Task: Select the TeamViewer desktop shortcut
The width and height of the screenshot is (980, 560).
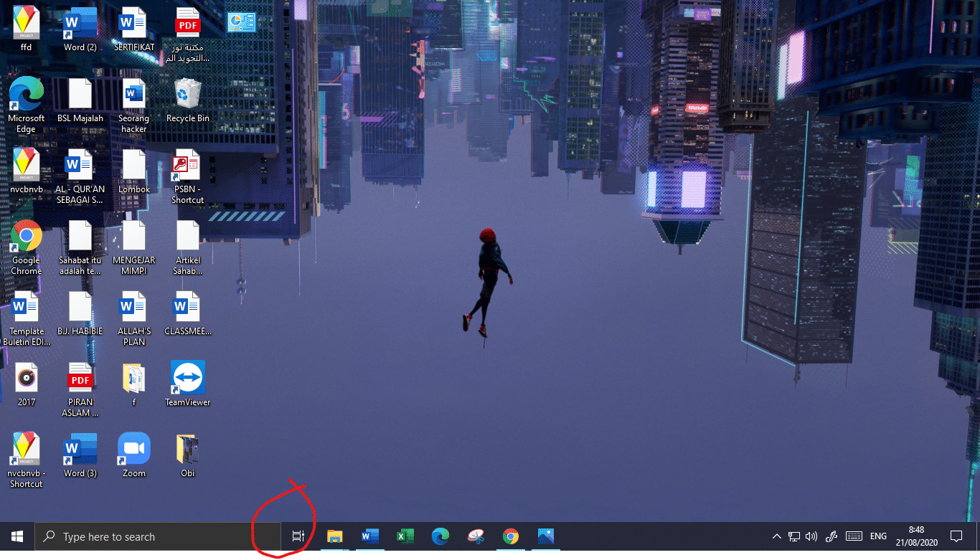Action: pos(188,384)
